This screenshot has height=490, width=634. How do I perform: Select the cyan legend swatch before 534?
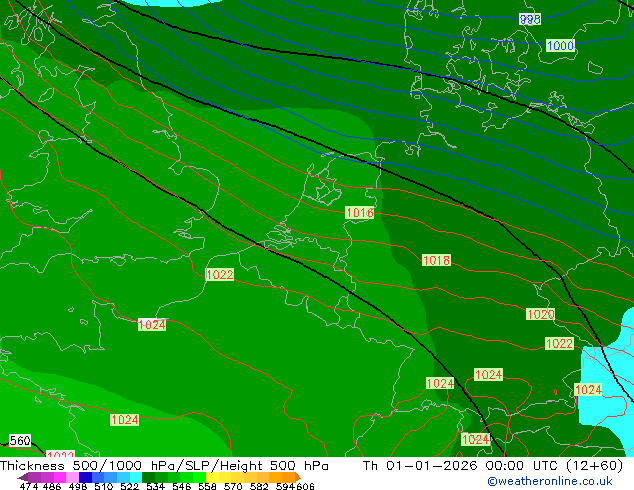136,477
